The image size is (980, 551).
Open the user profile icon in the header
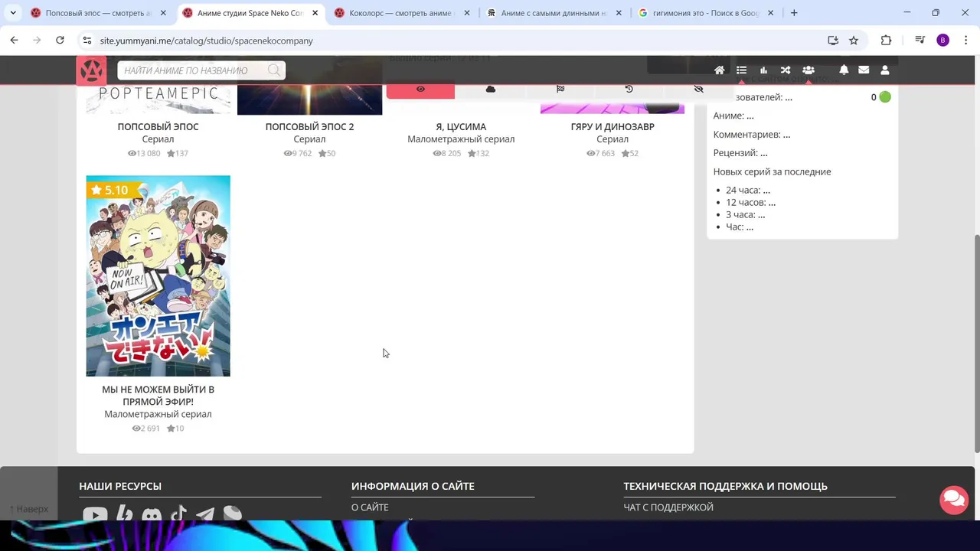[885, 70]
